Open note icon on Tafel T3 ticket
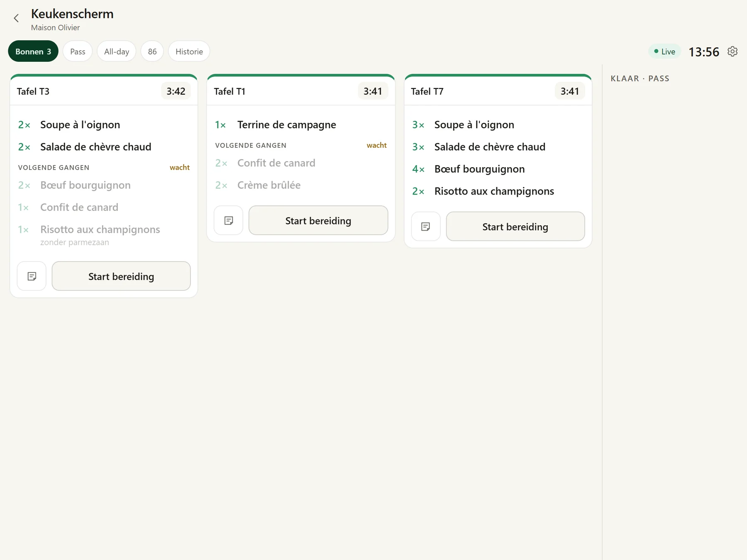This screenshot has height=560, width=747. [x=32, y=276]
